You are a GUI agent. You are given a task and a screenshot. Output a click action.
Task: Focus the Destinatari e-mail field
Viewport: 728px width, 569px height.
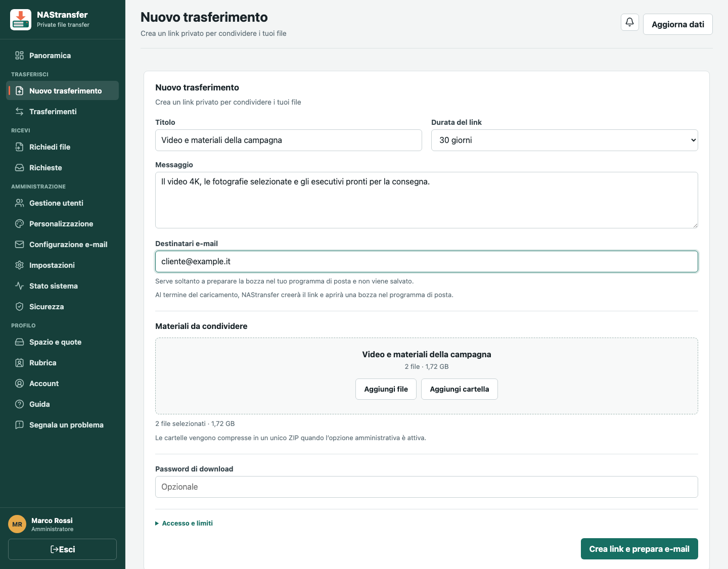pos(426,261)
